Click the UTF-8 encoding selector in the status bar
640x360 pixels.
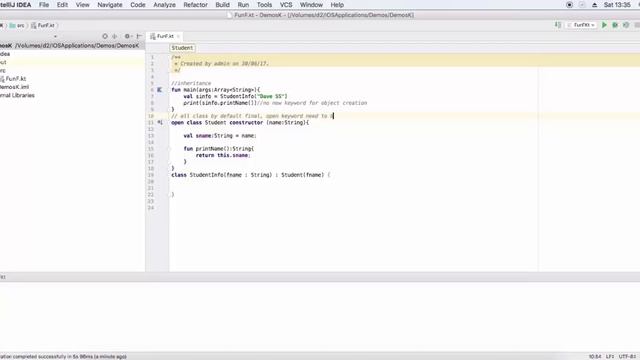[627, 357]
